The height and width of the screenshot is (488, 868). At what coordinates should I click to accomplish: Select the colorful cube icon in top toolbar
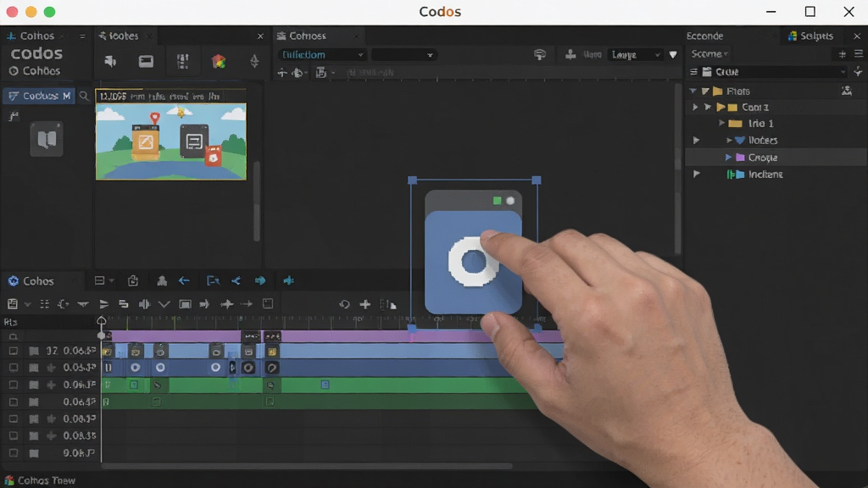[219, 61]
